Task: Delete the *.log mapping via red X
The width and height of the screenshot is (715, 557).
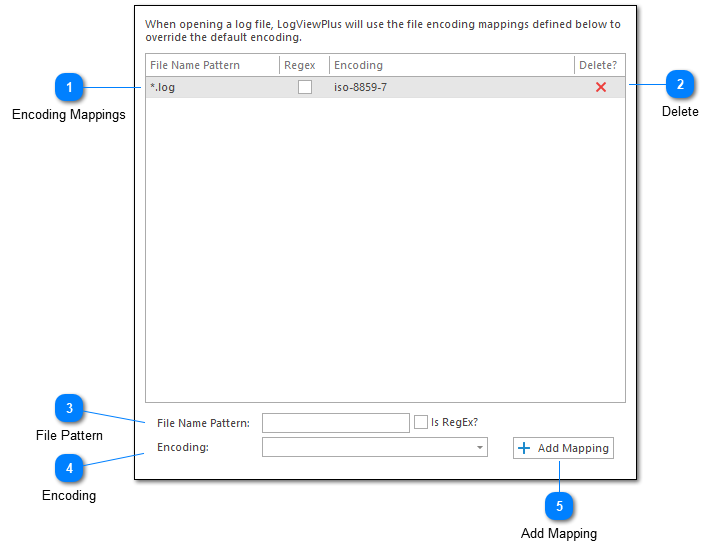Action: pyautogui.click(x=601, y=87)
